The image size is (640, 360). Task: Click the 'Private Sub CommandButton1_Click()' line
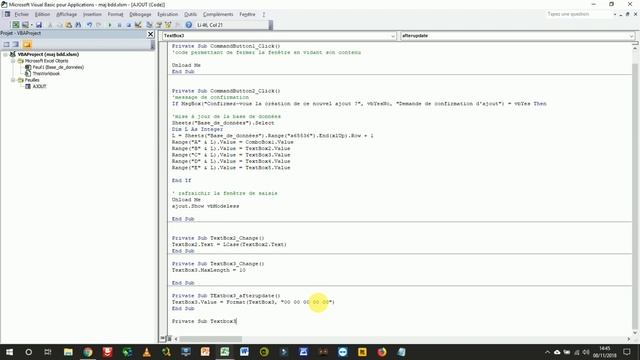(x=226, y=46)
